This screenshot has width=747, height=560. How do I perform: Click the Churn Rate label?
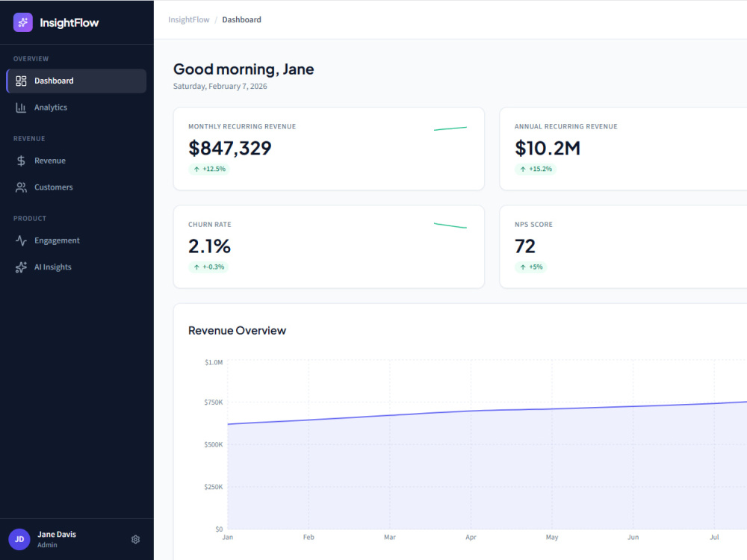coord(210,225)
